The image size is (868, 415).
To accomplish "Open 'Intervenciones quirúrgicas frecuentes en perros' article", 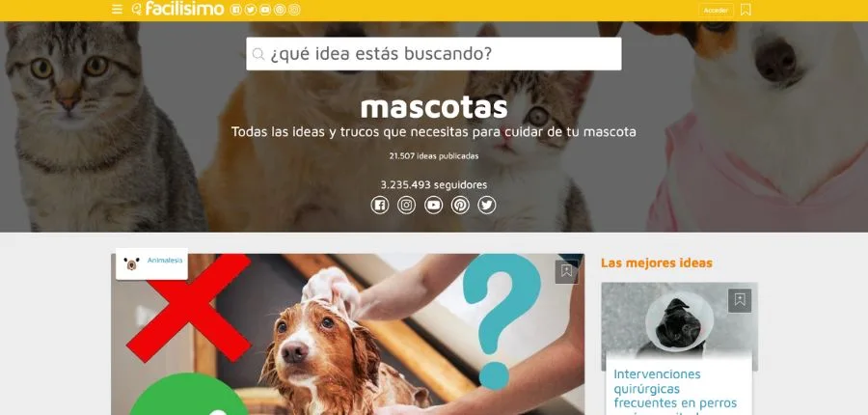I will (x=675, y=388).
